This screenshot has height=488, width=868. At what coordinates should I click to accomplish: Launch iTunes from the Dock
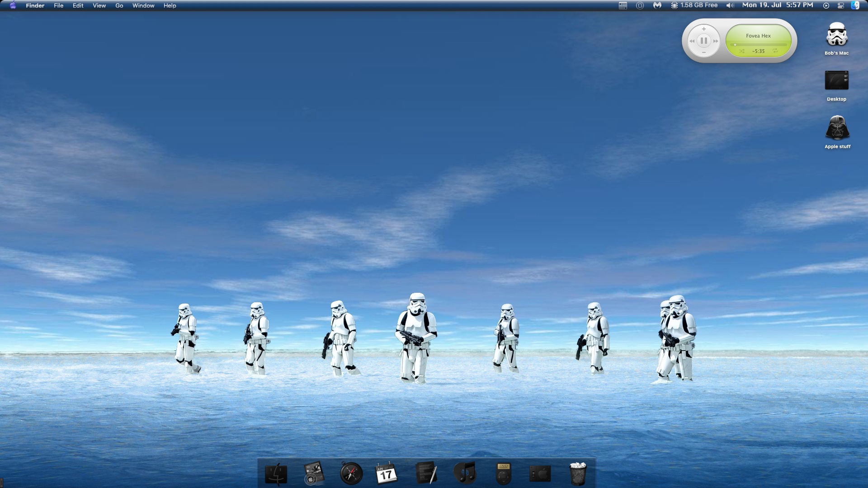point(464,473)
